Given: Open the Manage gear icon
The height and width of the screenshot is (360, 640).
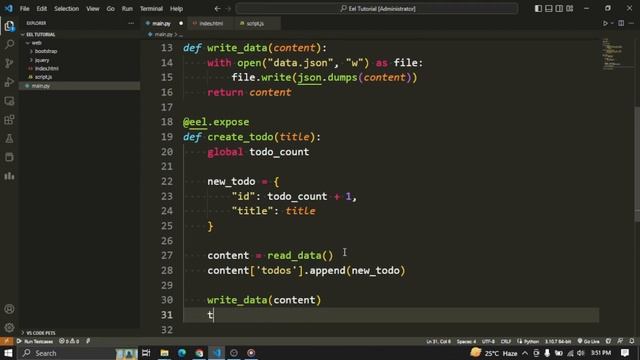Looking at the screenshot, I should [9, 327].
